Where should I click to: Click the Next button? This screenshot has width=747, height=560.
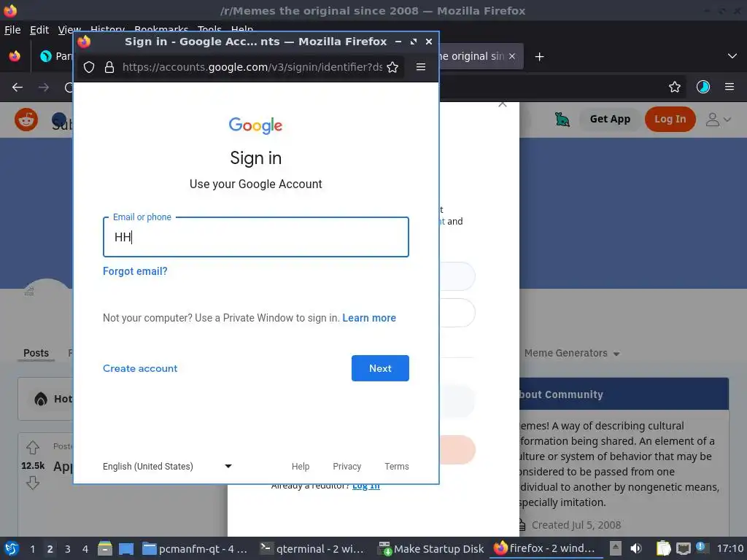(x=380, y=368)
